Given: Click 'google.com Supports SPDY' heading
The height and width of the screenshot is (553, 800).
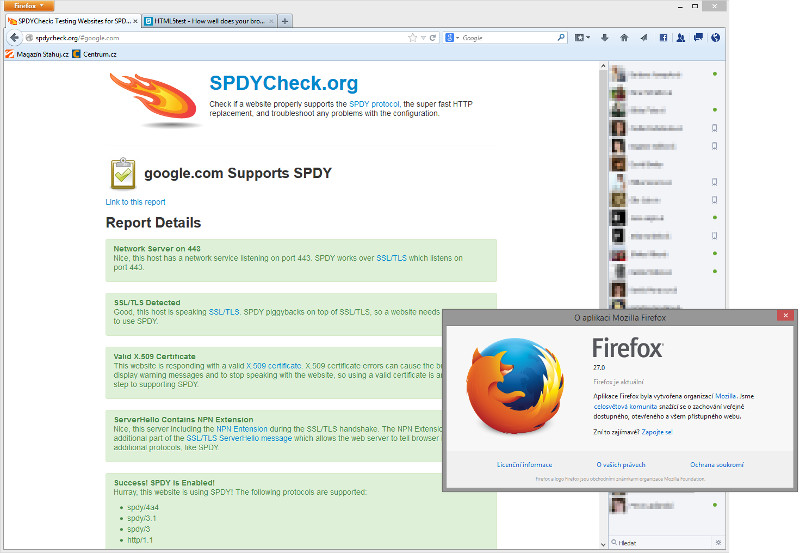Looking at the screenshot, I should tap(238, 173).
